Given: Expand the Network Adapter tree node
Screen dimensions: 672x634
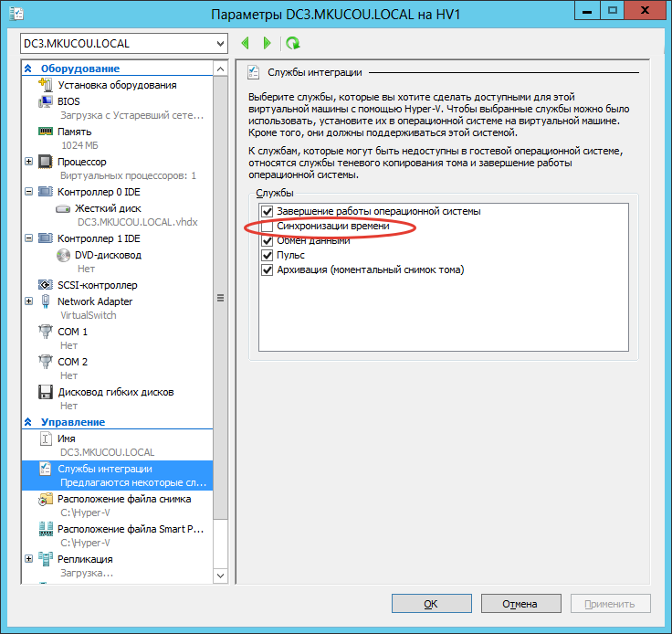Looking at the screenshot, I should pyautogui.click(x=28, y=301).
